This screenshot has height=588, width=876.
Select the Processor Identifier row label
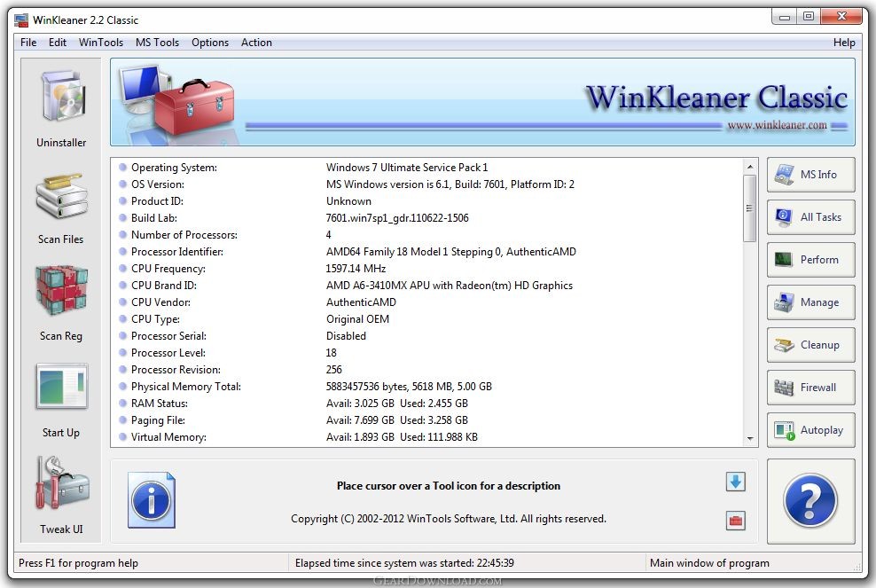(x=177, y=252)
